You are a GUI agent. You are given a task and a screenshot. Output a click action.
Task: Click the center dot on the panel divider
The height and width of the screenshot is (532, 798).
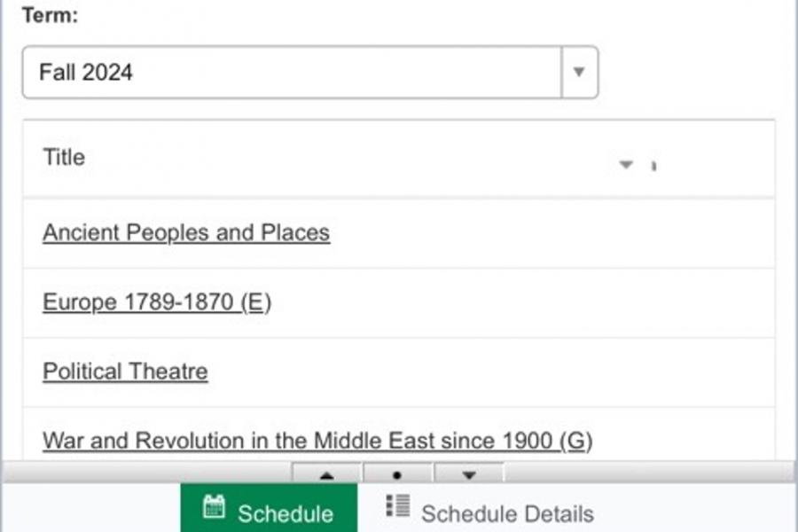(397, 475)
